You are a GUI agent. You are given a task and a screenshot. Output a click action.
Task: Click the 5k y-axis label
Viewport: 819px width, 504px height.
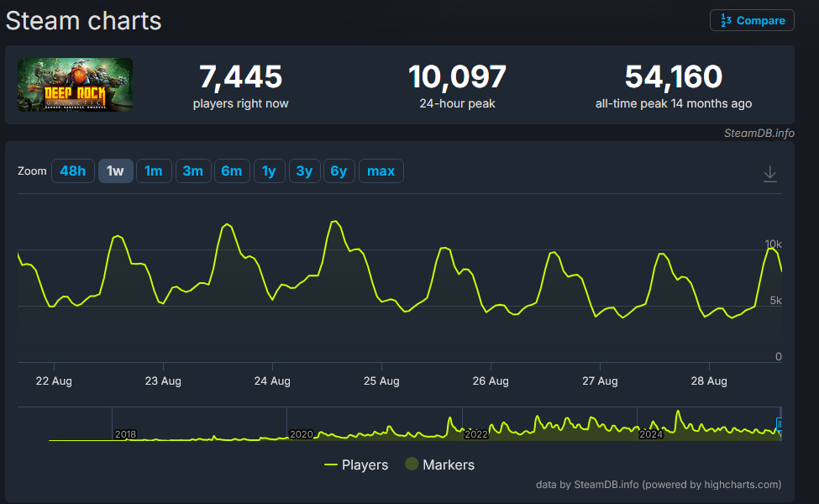tap(775, 301)
